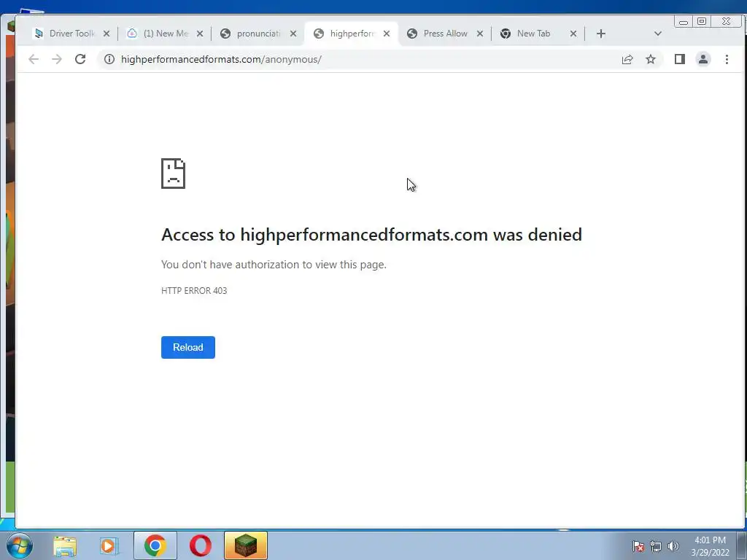The image size is (747, 560).
Task: Open Opera browser from the taskbar
Action: pyautogui.click(x=200, y=545)
